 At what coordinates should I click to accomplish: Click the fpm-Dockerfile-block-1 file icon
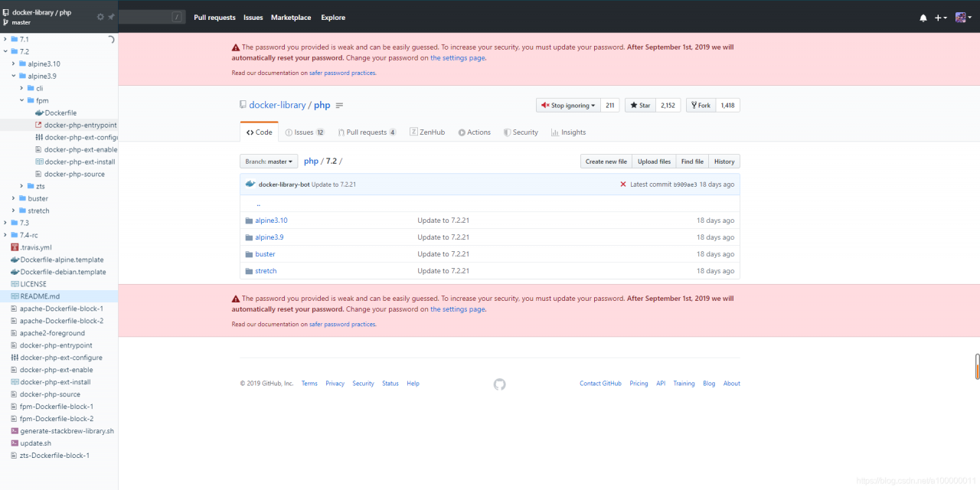click(x=15, y=407)
